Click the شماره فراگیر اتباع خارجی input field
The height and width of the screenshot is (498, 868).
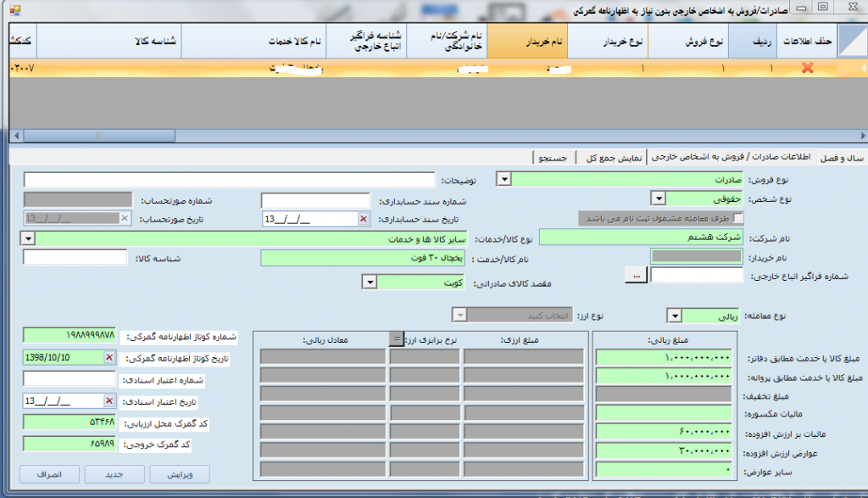697,275
